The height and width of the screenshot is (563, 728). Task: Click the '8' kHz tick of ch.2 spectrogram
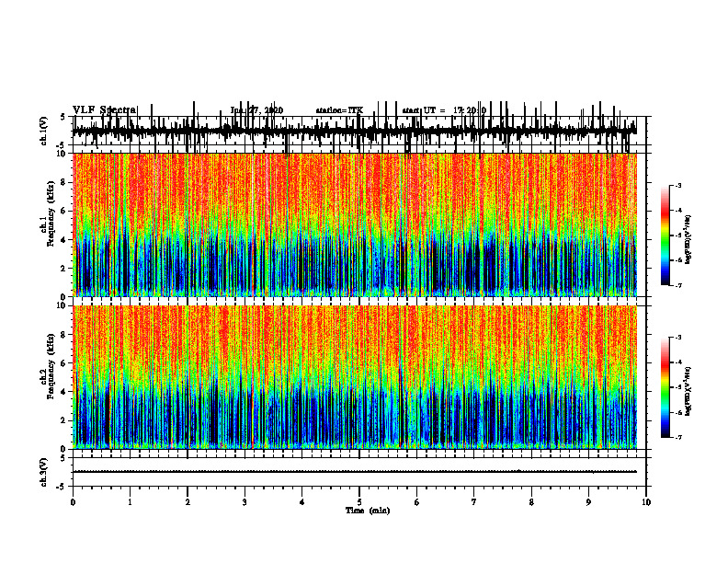pyautogui.click(x=63, y=335)
